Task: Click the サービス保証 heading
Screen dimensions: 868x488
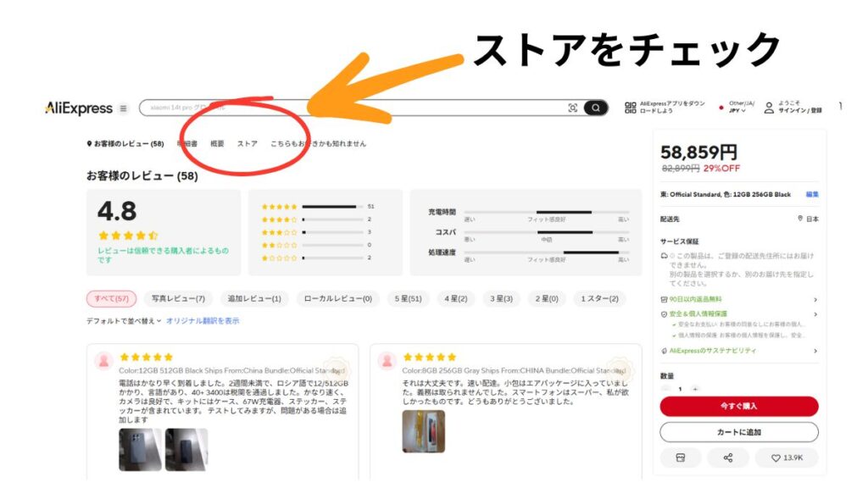Action: click(x=679, y=241)
